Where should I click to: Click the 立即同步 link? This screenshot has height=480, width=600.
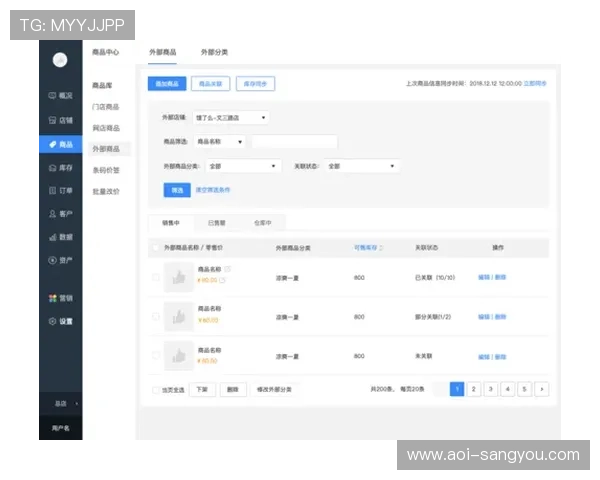coord(535,83)
